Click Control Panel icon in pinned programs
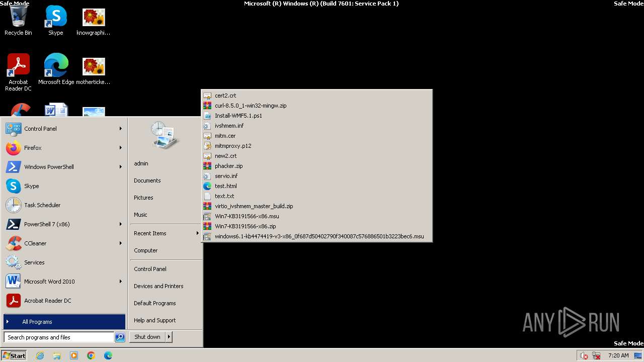This screenshot has width=644, height=362. [x=14, y=129]
